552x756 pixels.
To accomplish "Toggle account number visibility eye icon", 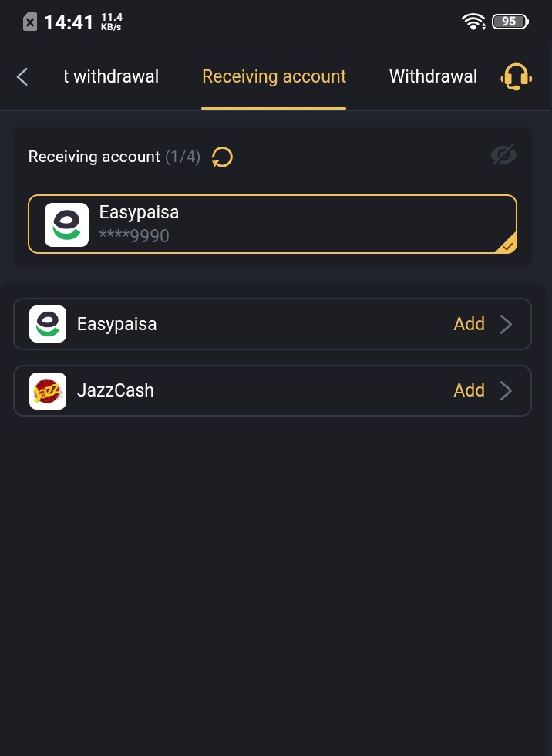I will click(503, 155).
